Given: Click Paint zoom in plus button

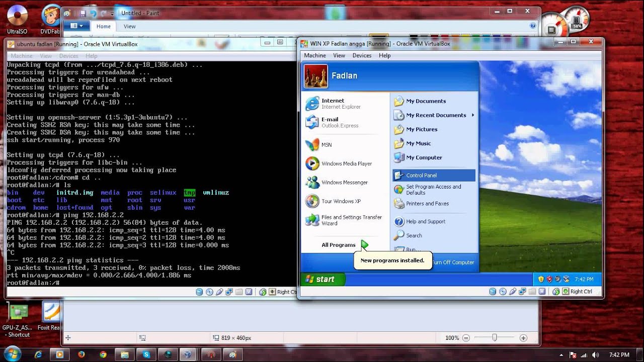Looking at the screenshot, I should 523,338.
